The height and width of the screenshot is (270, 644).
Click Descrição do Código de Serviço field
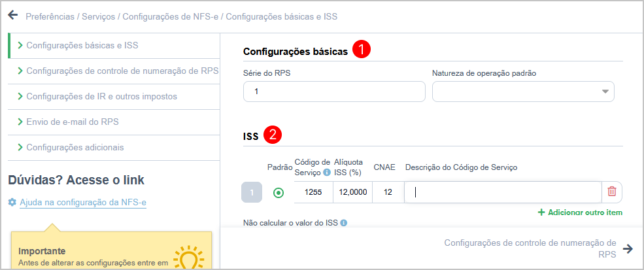click(x=503, y=192)
